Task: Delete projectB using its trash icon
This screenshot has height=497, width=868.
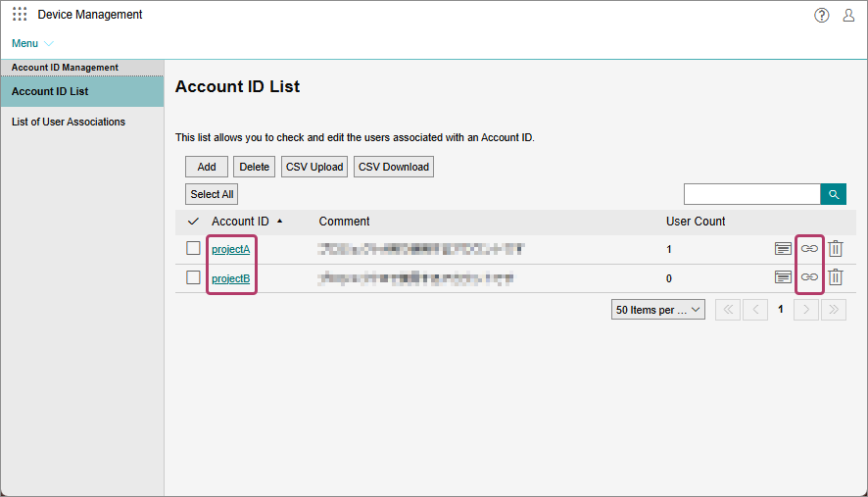Action: click(836, 277)
